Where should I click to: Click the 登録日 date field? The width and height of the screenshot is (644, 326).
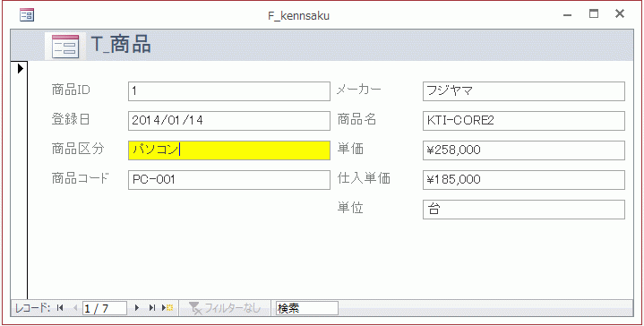click(229, 121)
